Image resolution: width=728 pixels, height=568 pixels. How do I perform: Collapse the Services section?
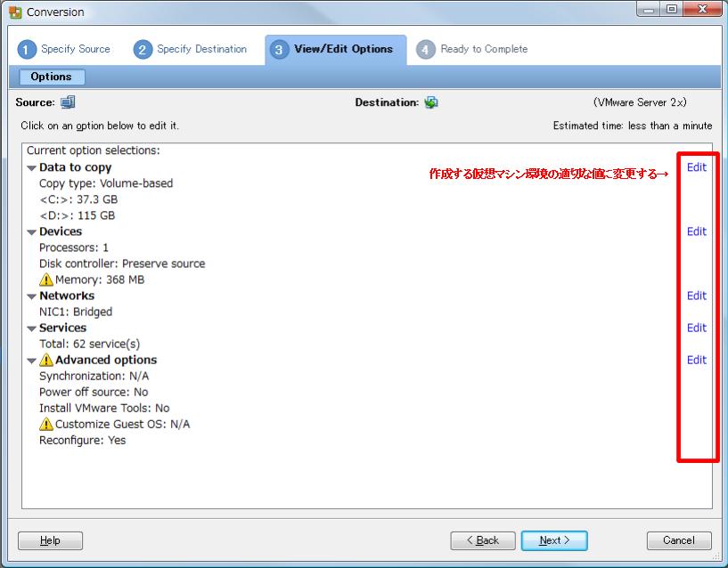(31, 329)
